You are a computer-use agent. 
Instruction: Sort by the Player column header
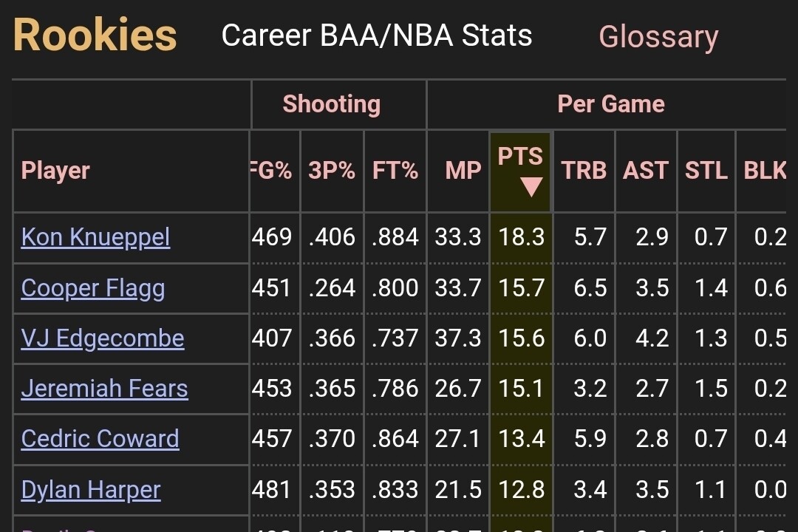(x=55, y=171)
